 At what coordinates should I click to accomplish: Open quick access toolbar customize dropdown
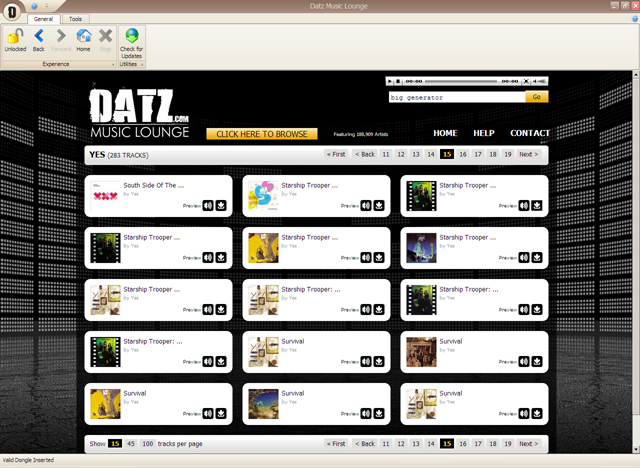[x=47, y=6]
